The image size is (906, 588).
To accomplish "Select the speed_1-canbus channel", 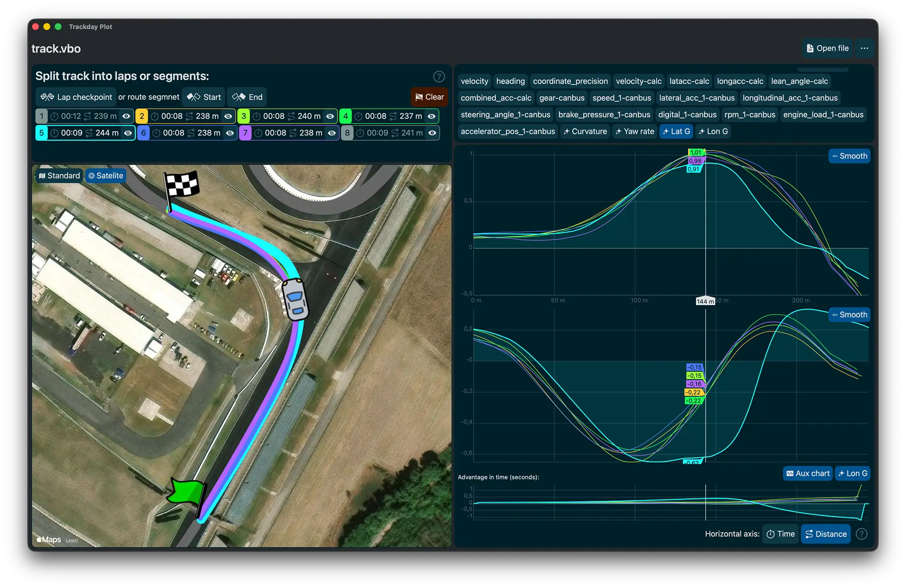I will coord(622,98).
